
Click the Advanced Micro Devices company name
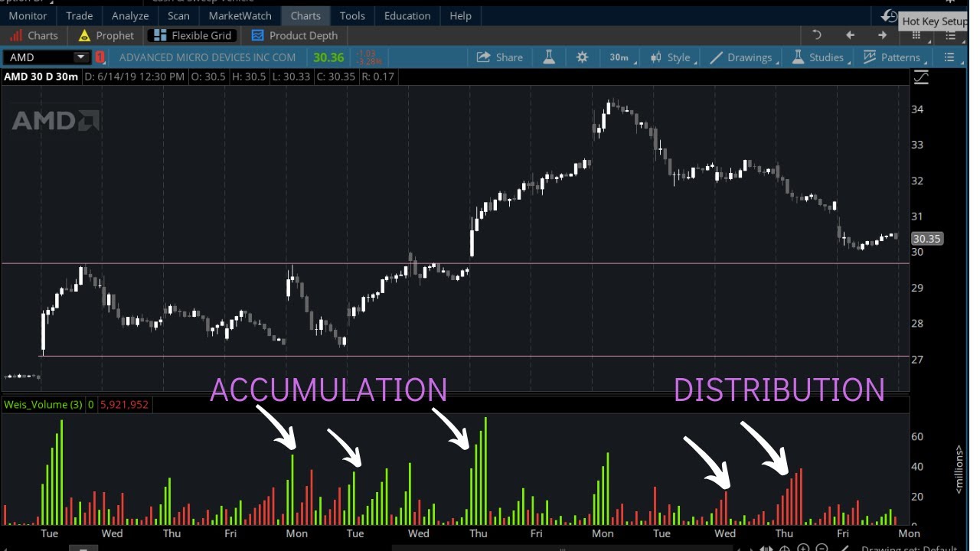pyautogui.click(x=207, y=57)
